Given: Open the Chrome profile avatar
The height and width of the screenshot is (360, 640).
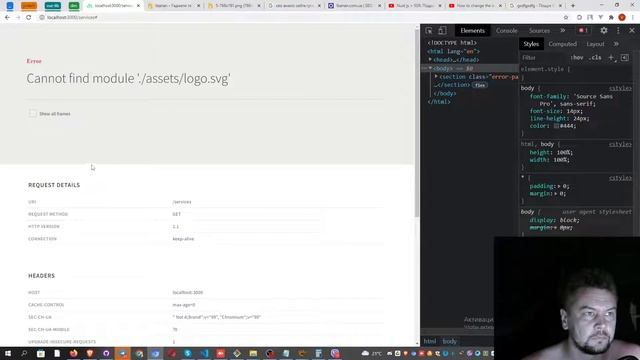Looking at the screenshot, I should (622, 18).
